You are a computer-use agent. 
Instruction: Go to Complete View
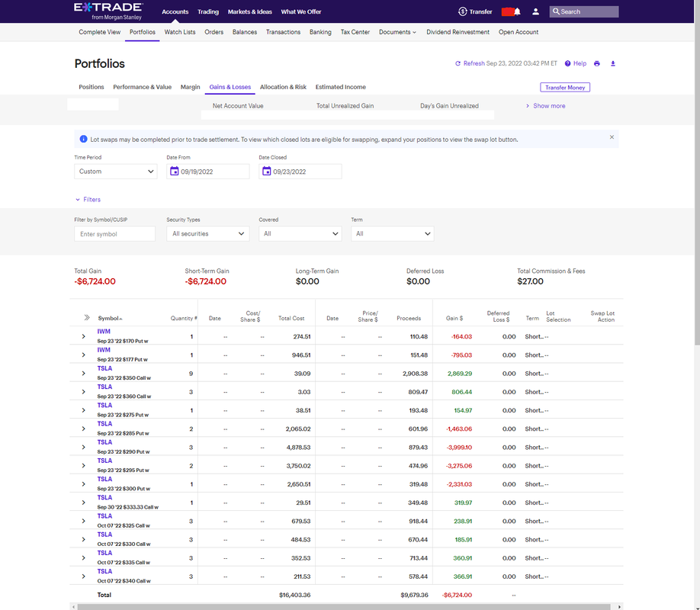[100, 32]
